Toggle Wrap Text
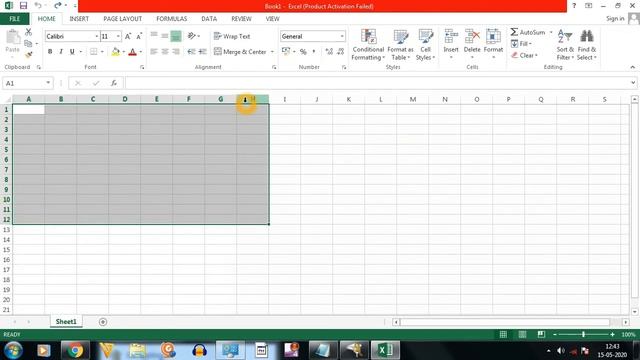 (232, 36)
